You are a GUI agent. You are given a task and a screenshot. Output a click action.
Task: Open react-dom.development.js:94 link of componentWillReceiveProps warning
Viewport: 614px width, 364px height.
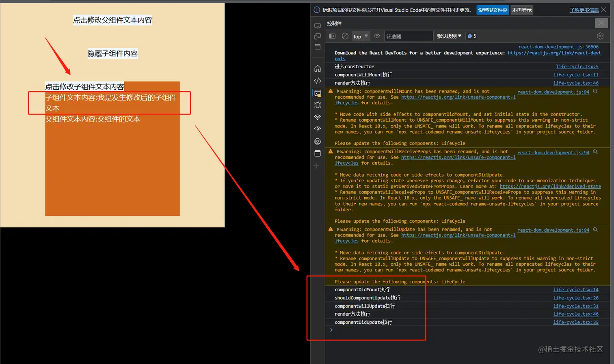click(553, 153)
